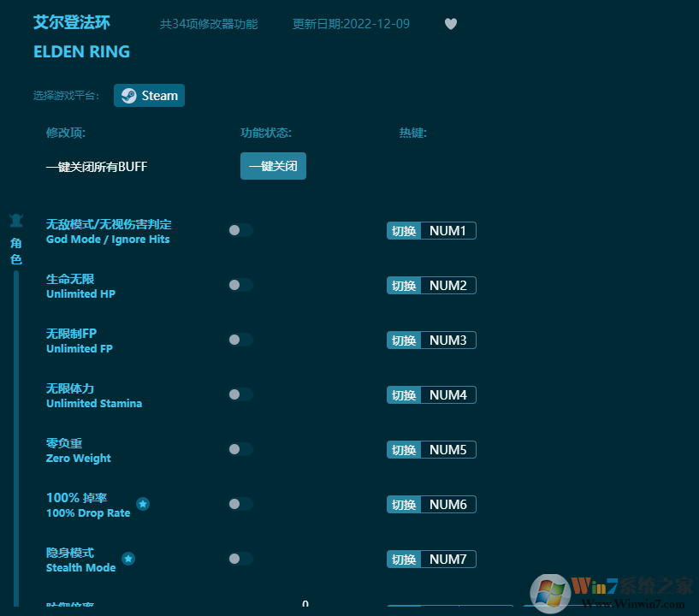Click the 艾尔登法环 title
This screenshot has width=699, height=616.
tap(72, 22)
